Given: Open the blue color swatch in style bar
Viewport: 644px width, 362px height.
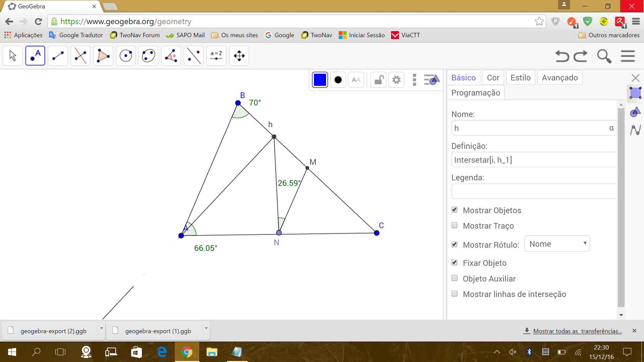Looking at the screenshot, I should tap(320, 80).
